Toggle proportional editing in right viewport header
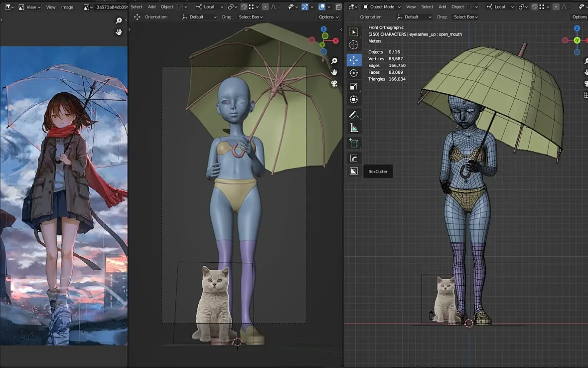Image resolution: width=588 pixels, height=368 pixels. click(x=556, y=7)
